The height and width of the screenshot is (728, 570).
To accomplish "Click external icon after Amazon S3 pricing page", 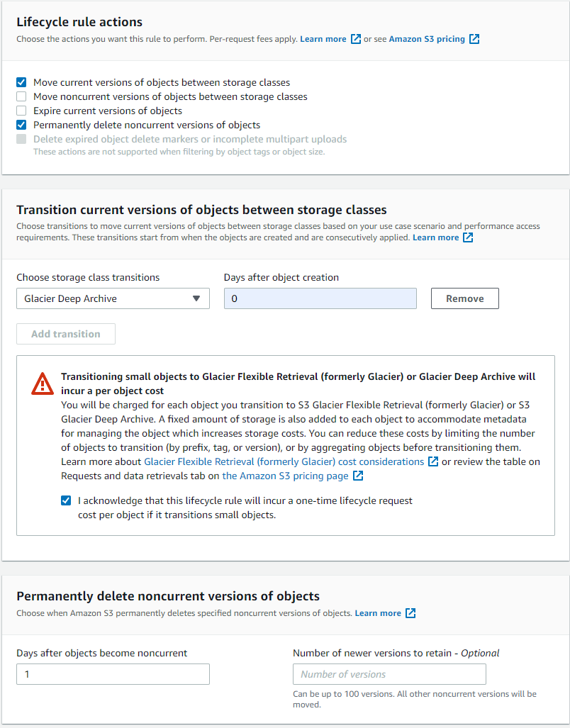I will (358, 476).
